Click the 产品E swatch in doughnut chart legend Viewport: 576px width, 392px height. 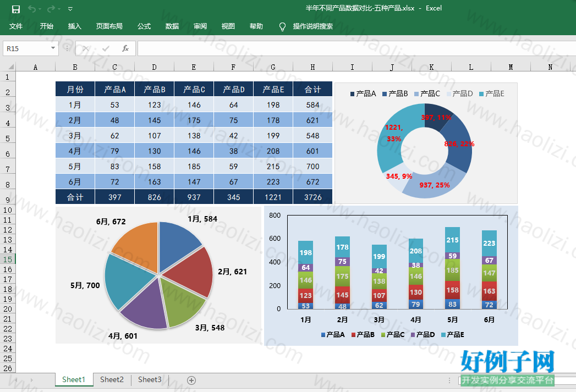481,94
